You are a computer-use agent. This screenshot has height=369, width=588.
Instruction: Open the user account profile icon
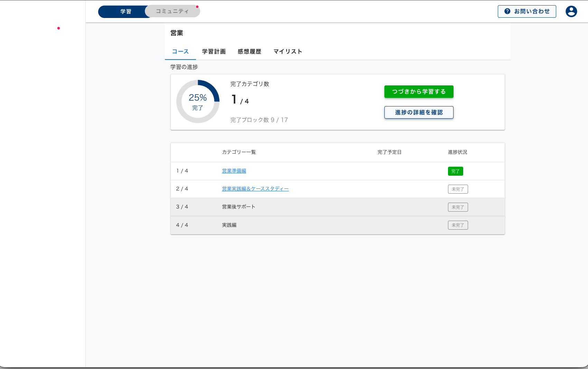click(x=571, y=11)
